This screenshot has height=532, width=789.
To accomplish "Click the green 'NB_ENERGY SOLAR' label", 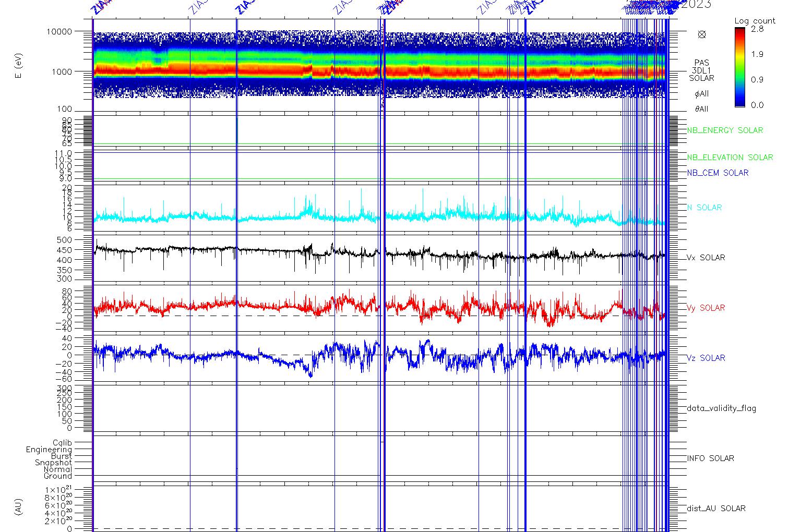I will [725, 130].
